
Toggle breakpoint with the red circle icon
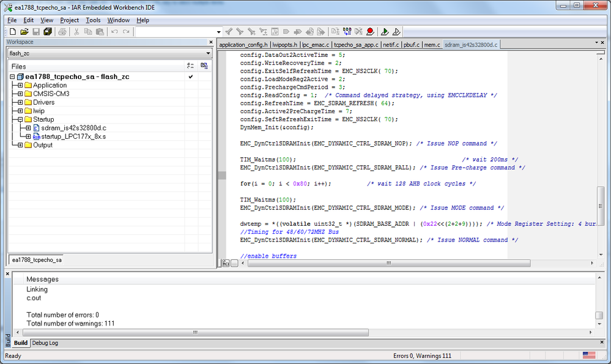pyautogui.click(x=370, y=32)
